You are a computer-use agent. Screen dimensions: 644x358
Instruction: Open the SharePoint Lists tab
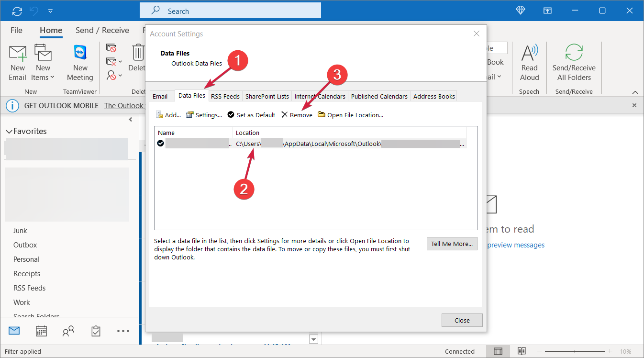coord(267,96)
